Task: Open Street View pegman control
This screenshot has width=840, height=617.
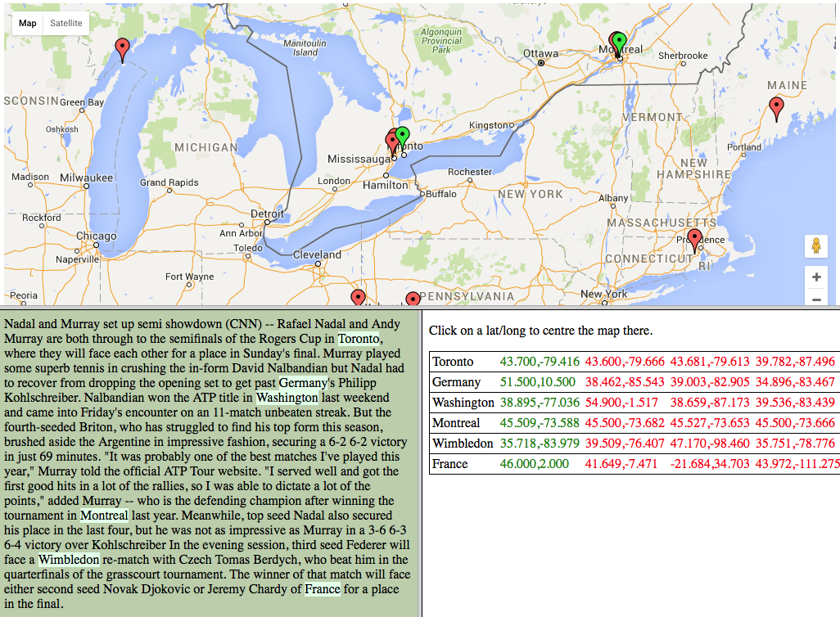Action: [816, 245]
